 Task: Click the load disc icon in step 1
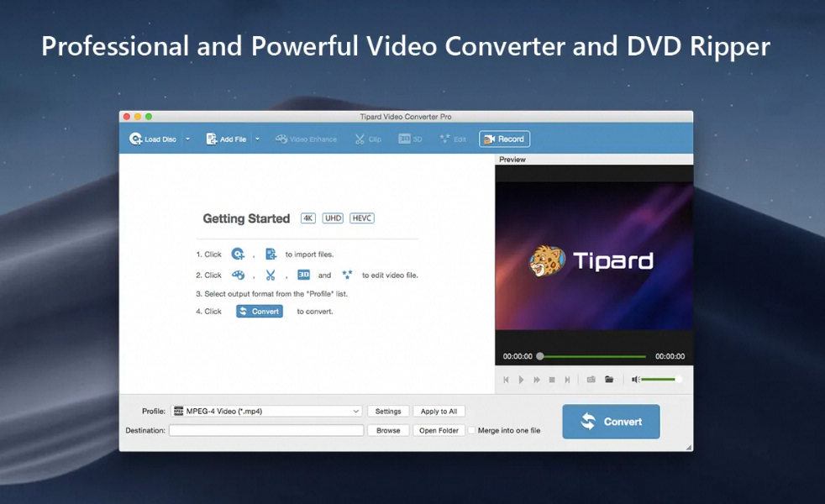[238, 255]
